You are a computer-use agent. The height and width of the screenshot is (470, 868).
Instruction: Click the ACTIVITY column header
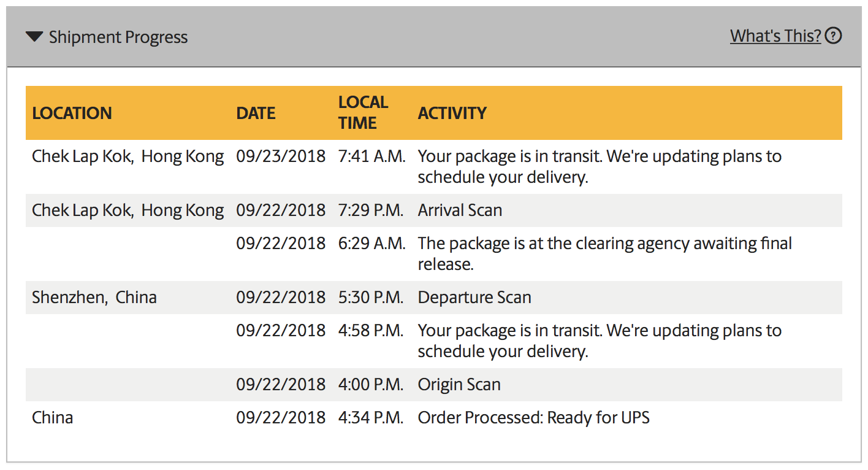point(452,113)
